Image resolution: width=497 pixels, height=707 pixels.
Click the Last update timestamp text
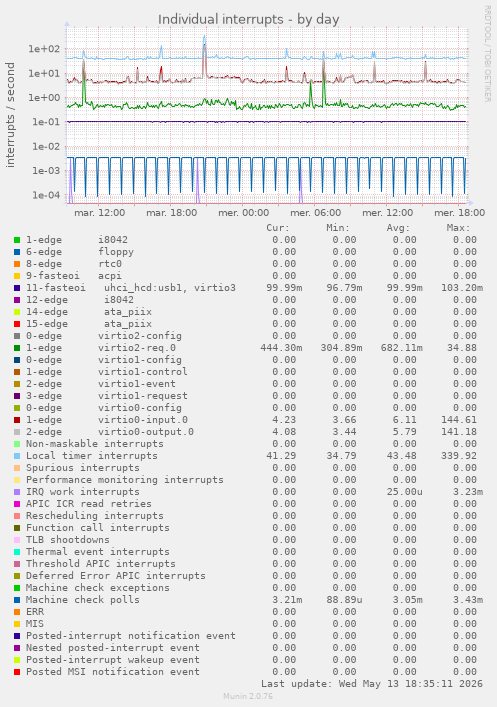pos(372,684)
